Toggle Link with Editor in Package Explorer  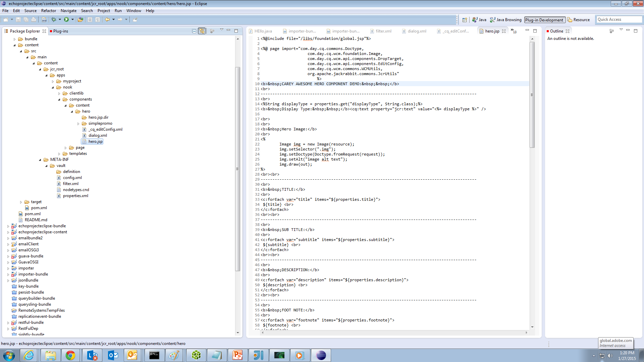pyautogui.click(x=202, y=31)
